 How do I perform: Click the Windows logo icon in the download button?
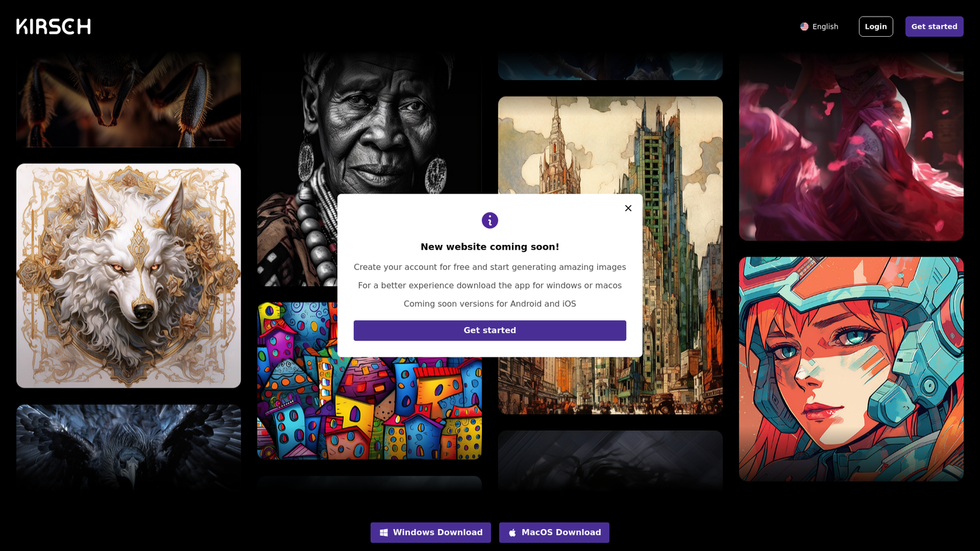383,533
